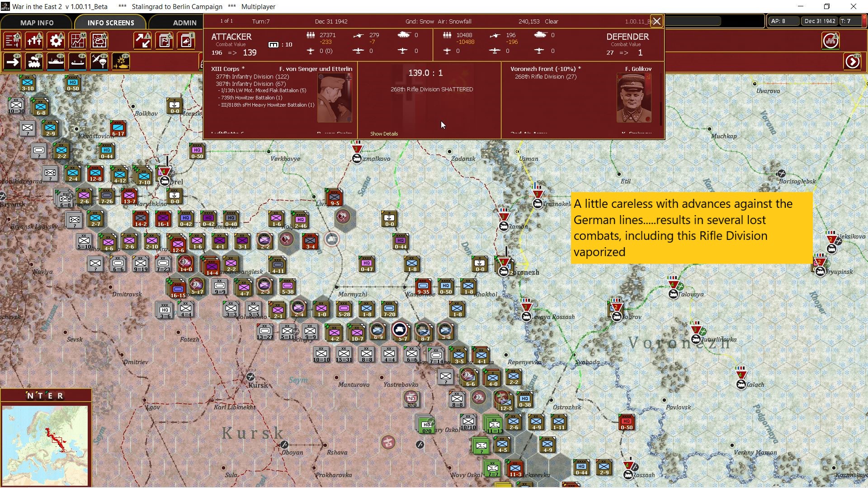
Task: Open the Weather info screen icon
Action: point(99,41)
